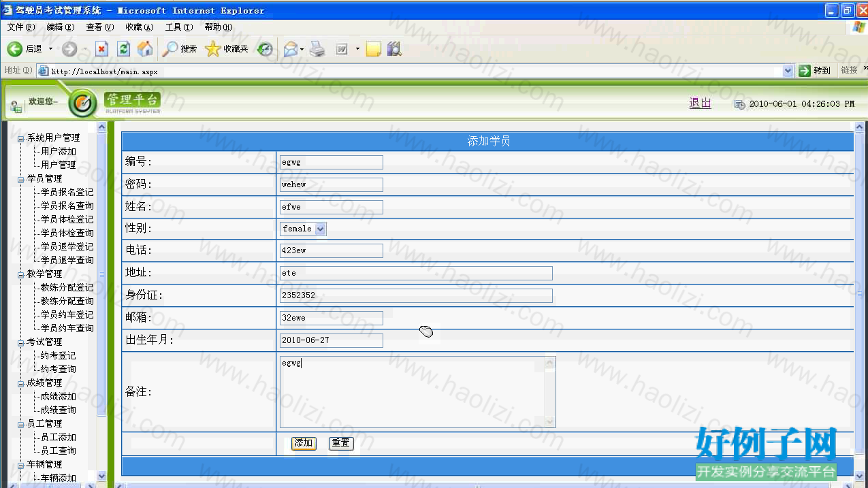
Task: Click the Edit with Word icon
Action: click(342, 49)
